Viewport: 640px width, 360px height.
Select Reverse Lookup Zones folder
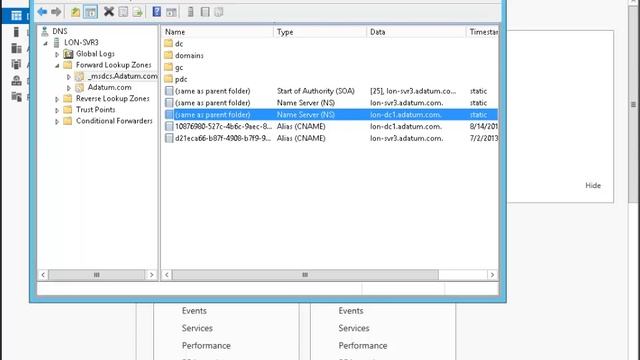tap(113, 98)
